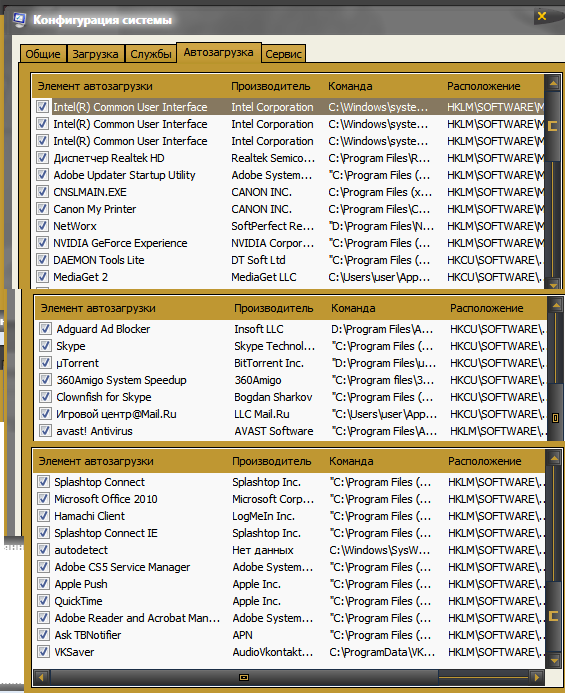Image resolution: width=565 pixels, height=693 pixels.
Task: Sort the middle list by the Команда header
Action: (353, 308)
